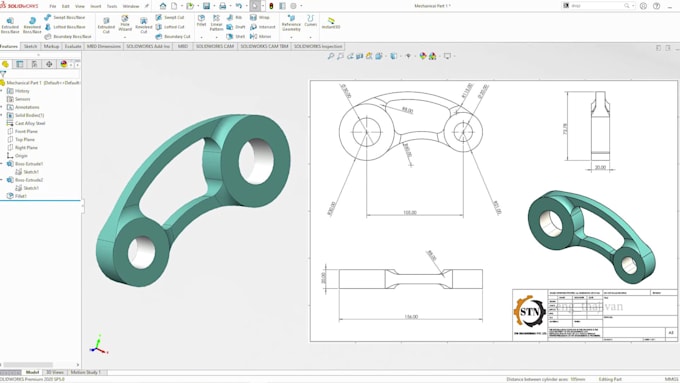Select the Revolved Boss/Base tool
The width and height of the screenshot is (680, 383).
[x=32, y=25]
